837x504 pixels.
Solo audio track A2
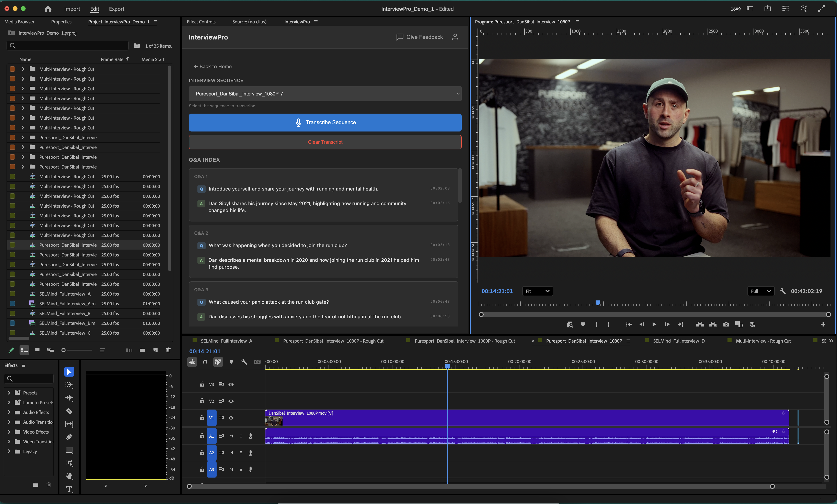241,453
